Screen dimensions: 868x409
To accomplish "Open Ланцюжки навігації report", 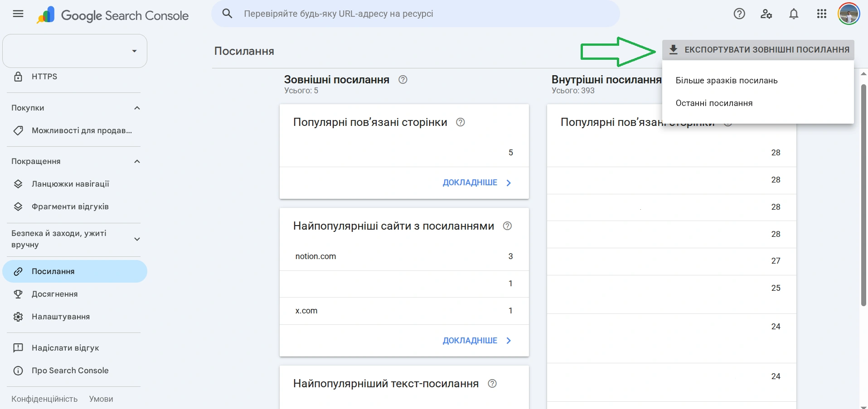I will [x=74, y=184].
